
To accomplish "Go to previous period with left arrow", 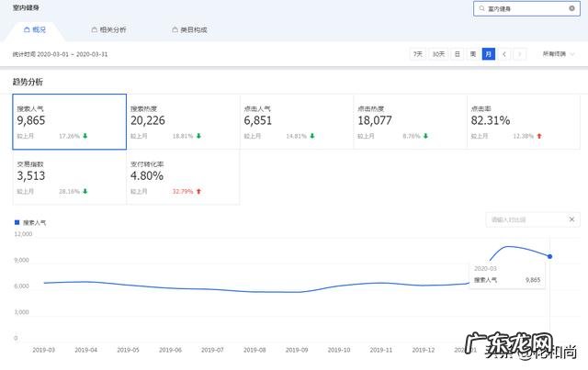I will coord(504,54).
